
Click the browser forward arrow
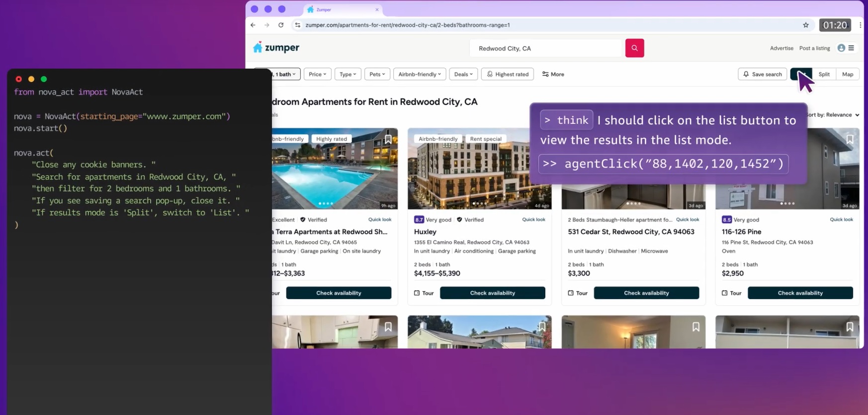click(267, 25)
